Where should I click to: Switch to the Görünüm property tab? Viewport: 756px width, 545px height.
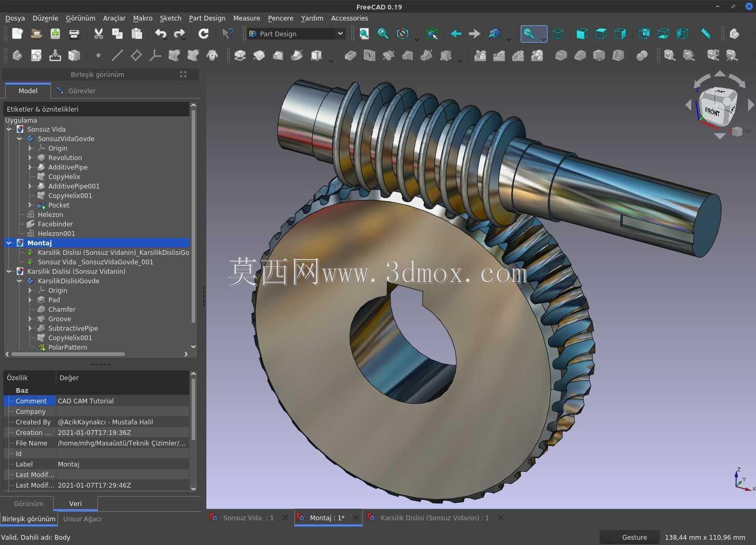tap(28, 503)
